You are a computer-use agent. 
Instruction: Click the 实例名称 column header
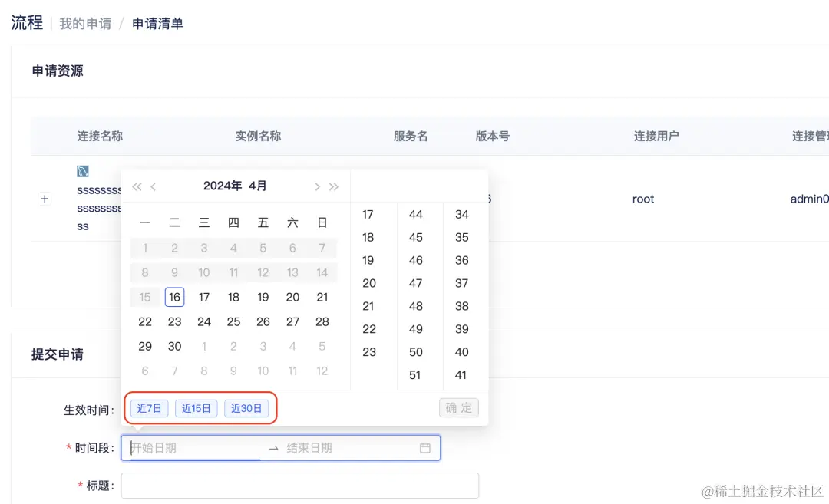258,137
